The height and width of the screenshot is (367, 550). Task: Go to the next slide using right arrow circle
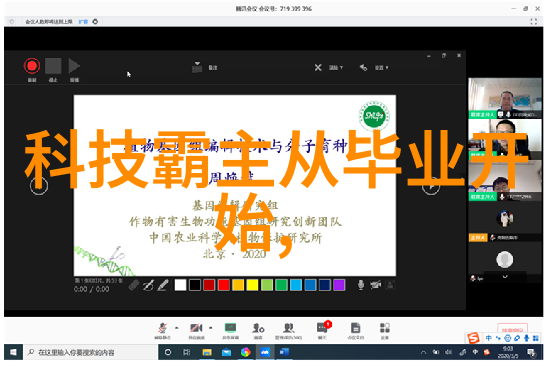(x=430, y=186)
